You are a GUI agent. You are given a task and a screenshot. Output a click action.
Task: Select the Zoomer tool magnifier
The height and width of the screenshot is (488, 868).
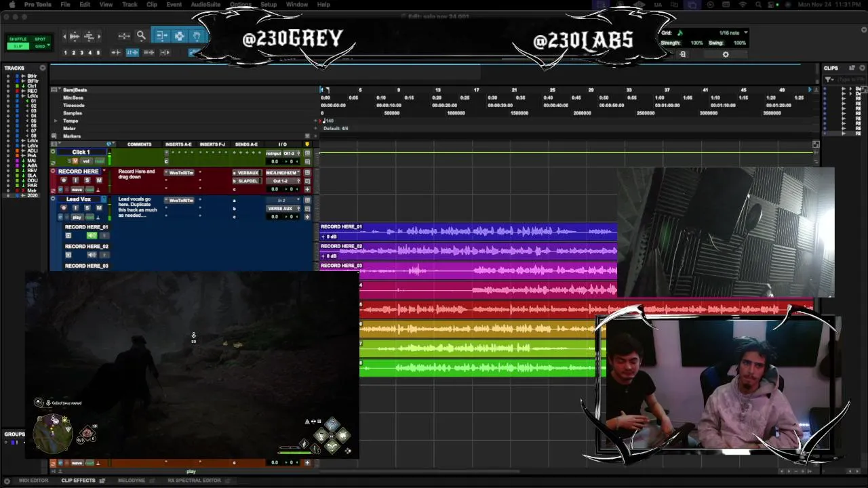pos(141,36)
